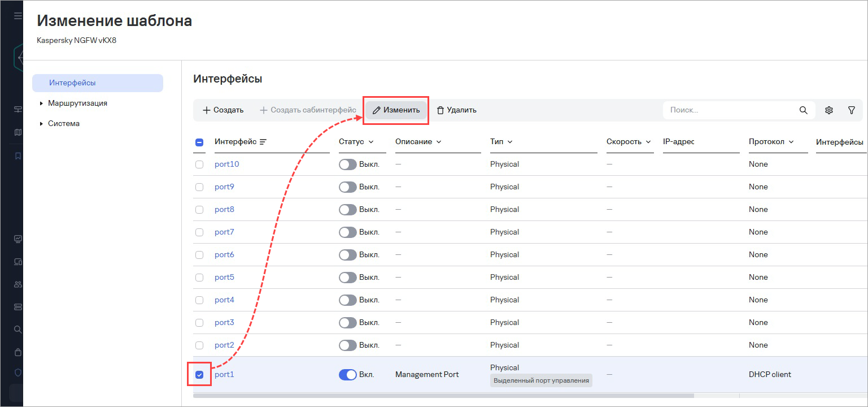The height and width of the screenshot is (407, 868).
Task: Click the Изменить button
Action: [x=396, y=110]
